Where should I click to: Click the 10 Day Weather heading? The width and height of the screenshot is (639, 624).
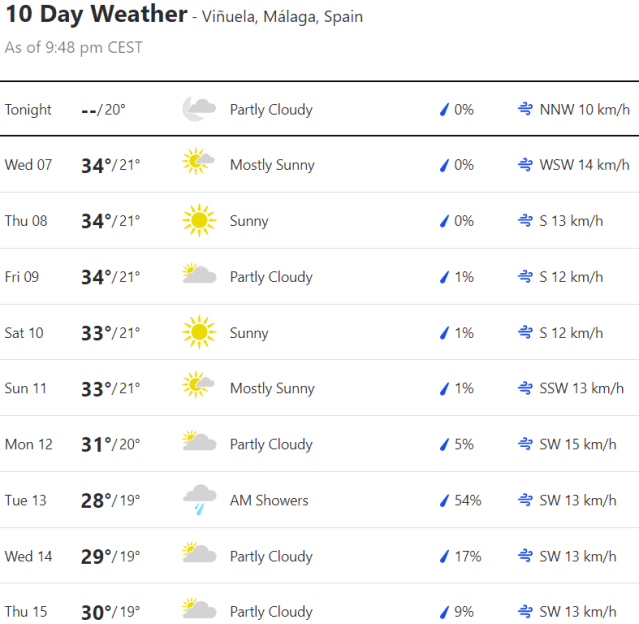(x=96, y=15)
